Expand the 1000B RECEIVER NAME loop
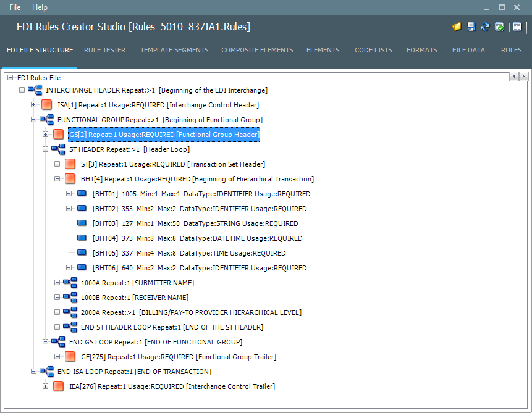 pyautogui.click(x=57, y=298)
